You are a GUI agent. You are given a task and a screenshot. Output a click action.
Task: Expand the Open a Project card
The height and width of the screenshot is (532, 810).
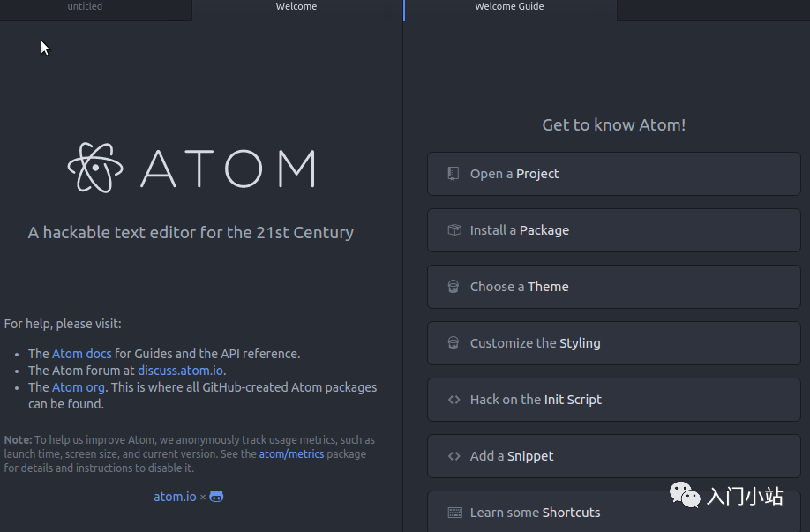614,174
